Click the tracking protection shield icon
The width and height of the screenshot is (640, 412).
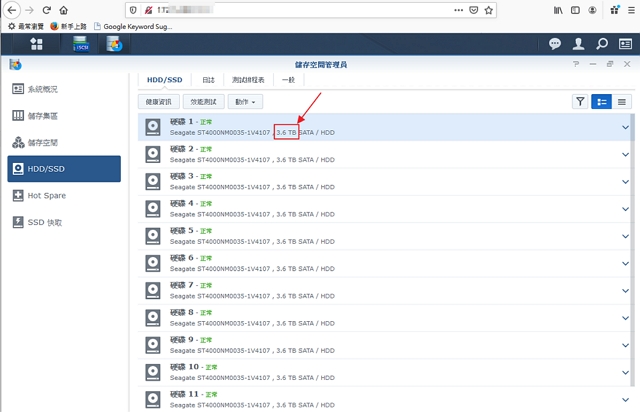click(133, 10)
